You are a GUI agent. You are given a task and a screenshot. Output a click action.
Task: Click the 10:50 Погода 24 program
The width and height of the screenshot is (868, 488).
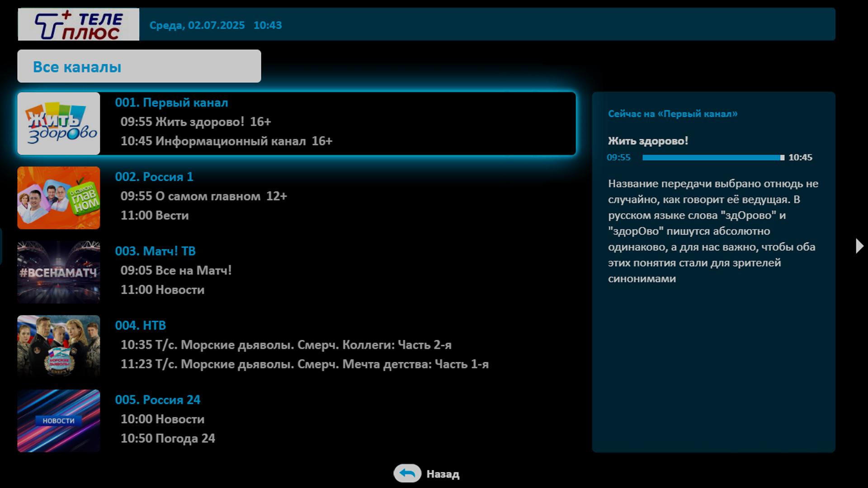(168, 438)
